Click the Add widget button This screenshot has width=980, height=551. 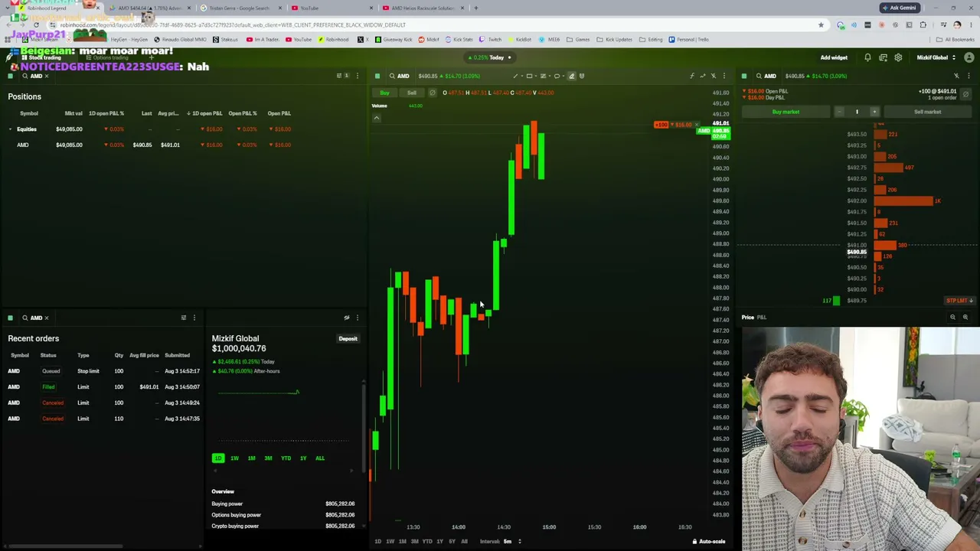click(x=834, y=57)
